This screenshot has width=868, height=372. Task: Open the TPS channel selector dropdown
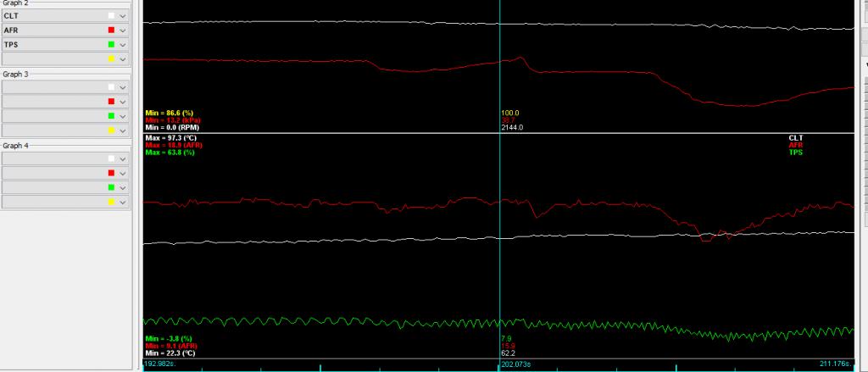pos(123,44)
